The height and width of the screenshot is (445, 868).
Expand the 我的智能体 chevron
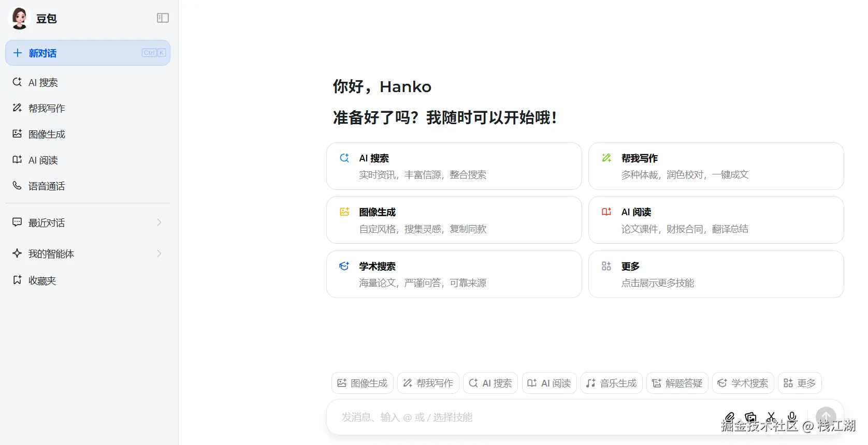tap(159, 254)
